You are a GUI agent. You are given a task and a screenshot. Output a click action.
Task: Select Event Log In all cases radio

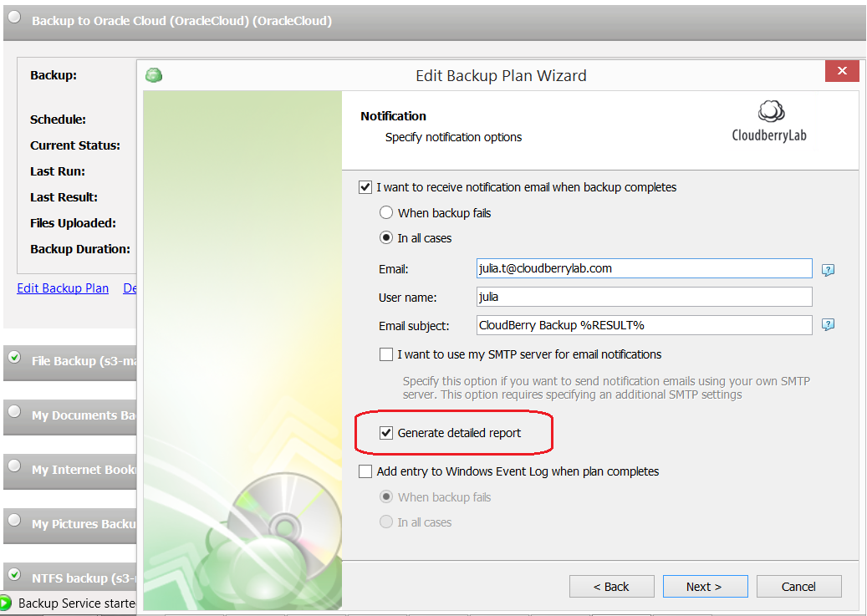pyautogui.click(x=386, y=522)
